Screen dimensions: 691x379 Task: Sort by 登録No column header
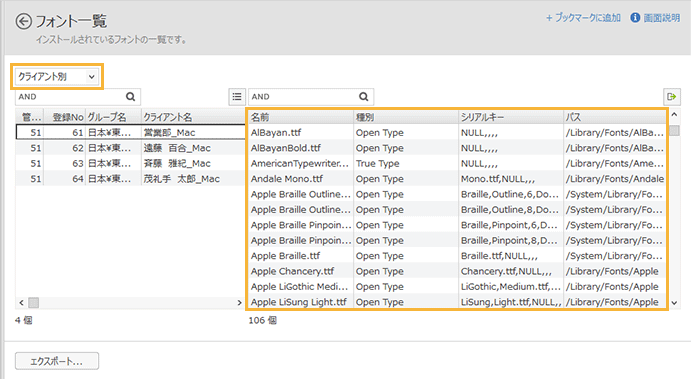coord(64,117)
